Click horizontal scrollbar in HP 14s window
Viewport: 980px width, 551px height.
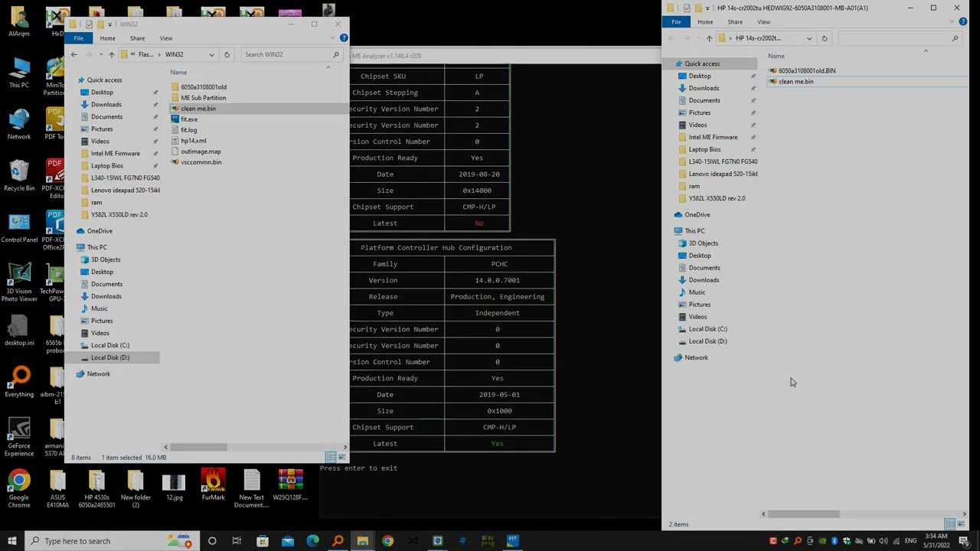coord(803,514)
